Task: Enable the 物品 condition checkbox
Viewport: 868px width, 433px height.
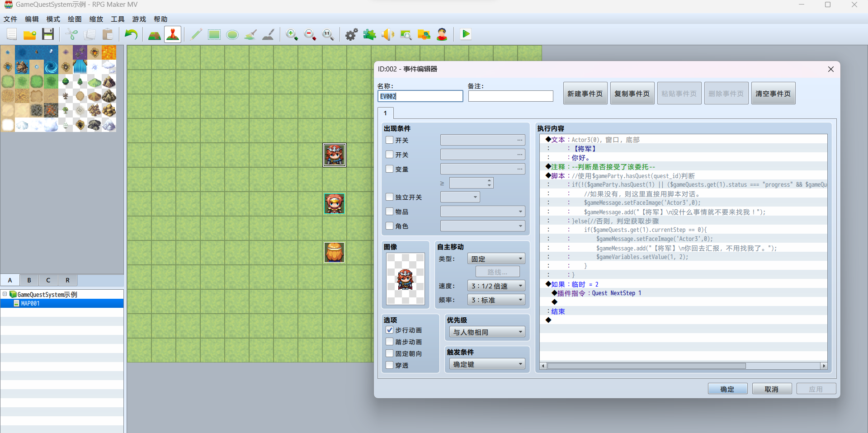Action: [389, 212]
